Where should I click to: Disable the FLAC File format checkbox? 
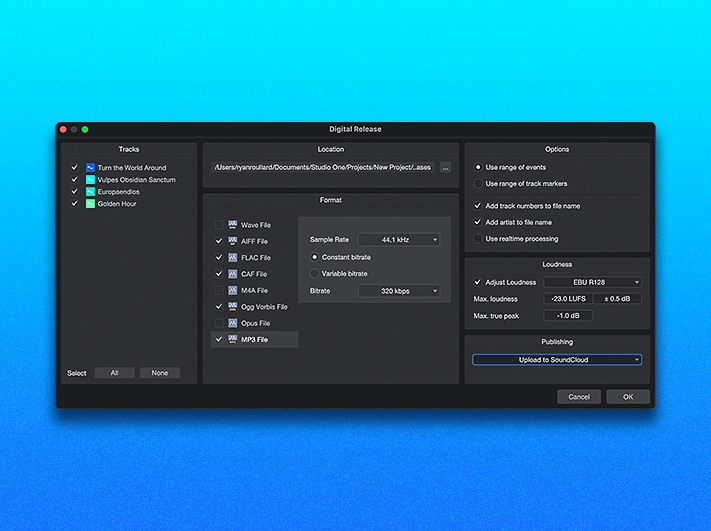point(219,258)
